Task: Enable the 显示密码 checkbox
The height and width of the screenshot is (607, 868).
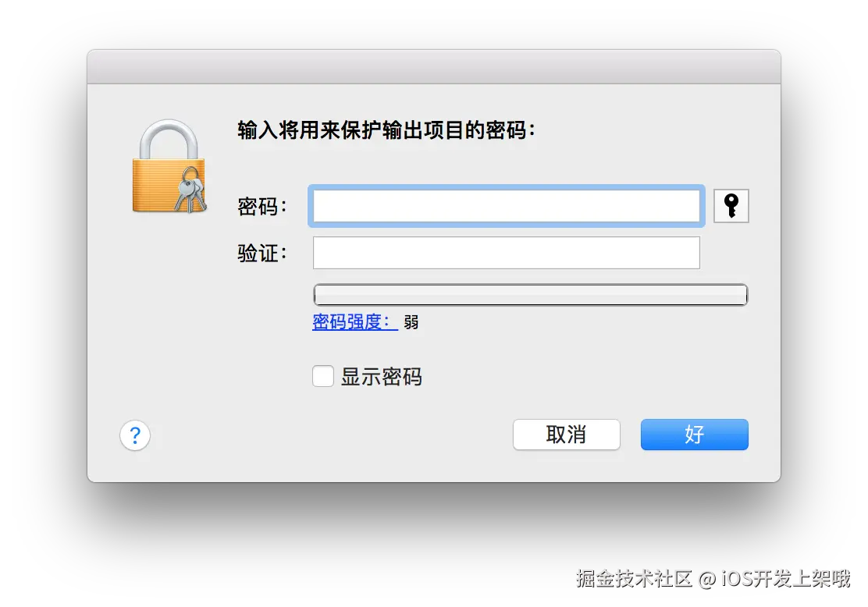Action: tap(322, 376)
